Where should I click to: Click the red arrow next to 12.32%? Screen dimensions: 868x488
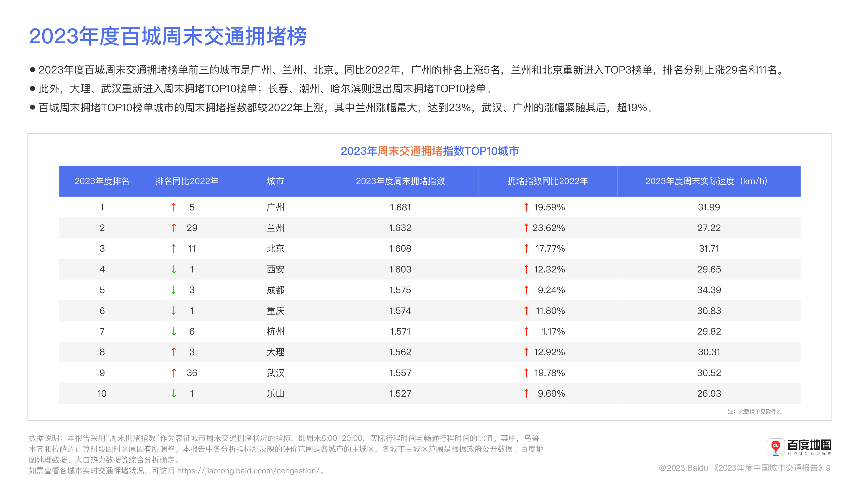[x=526, y=269]
